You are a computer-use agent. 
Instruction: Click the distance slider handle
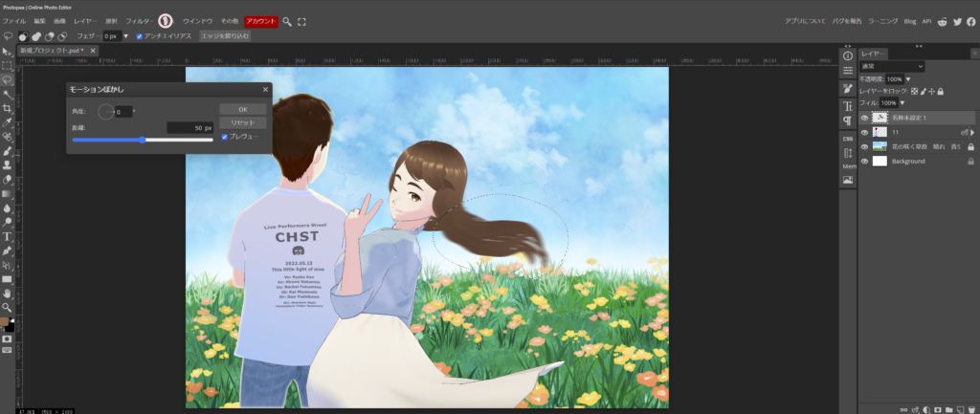pos(143,140)
